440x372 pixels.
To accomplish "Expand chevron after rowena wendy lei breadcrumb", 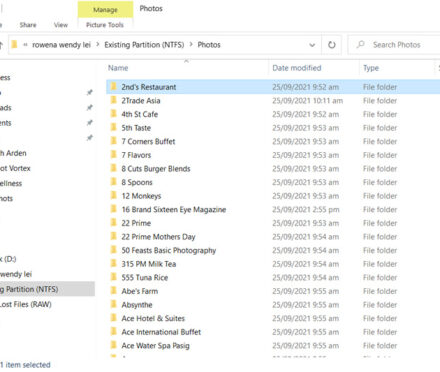I will click(98, 44).
